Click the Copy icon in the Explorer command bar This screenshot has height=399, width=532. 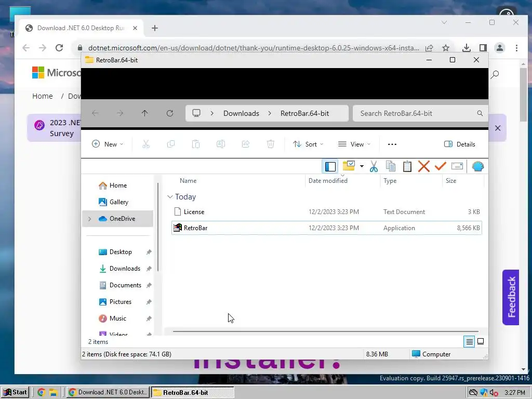coord(171,144)
